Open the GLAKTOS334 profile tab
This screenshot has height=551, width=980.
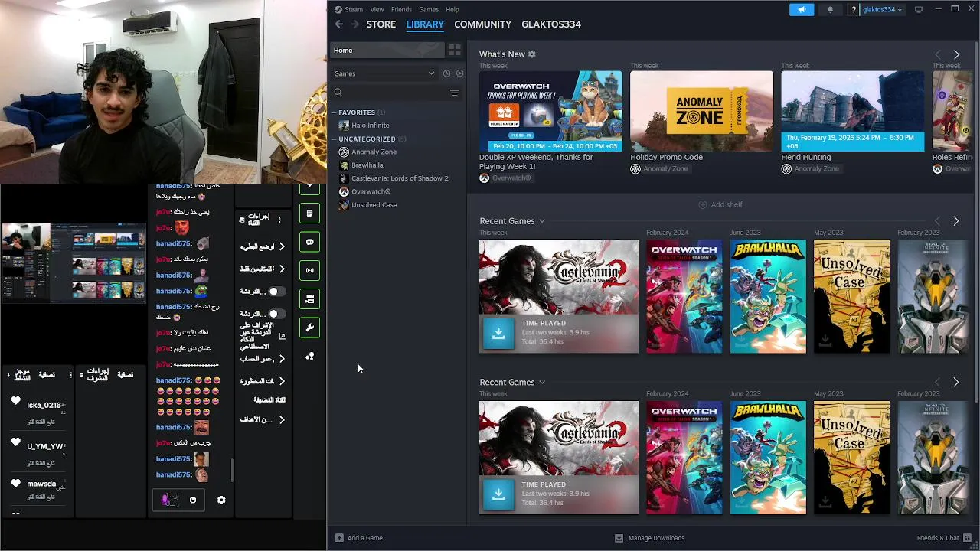coord(551,24)
